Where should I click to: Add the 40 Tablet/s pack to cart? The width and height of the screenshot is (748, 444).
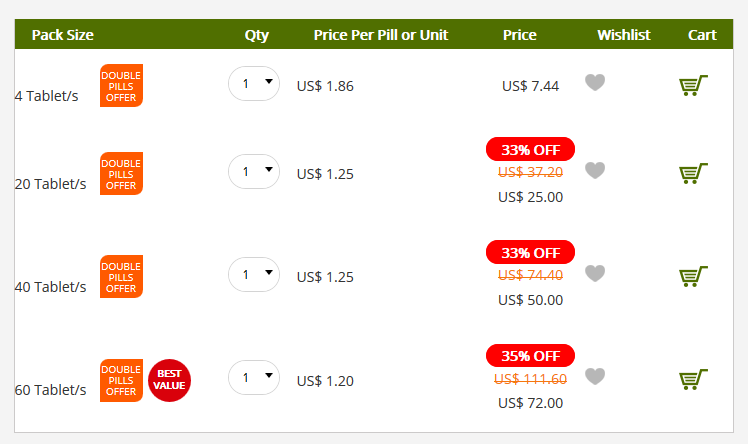point(693,276)
